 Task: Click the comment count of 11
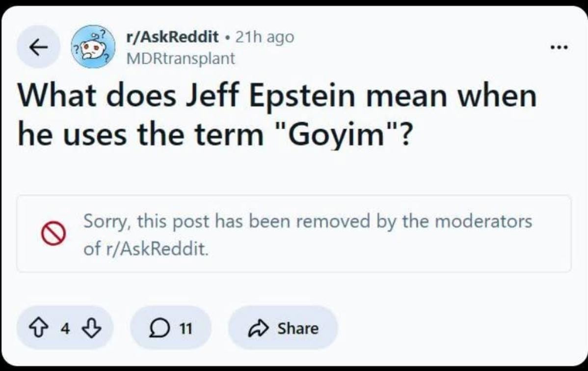[185, 328]
